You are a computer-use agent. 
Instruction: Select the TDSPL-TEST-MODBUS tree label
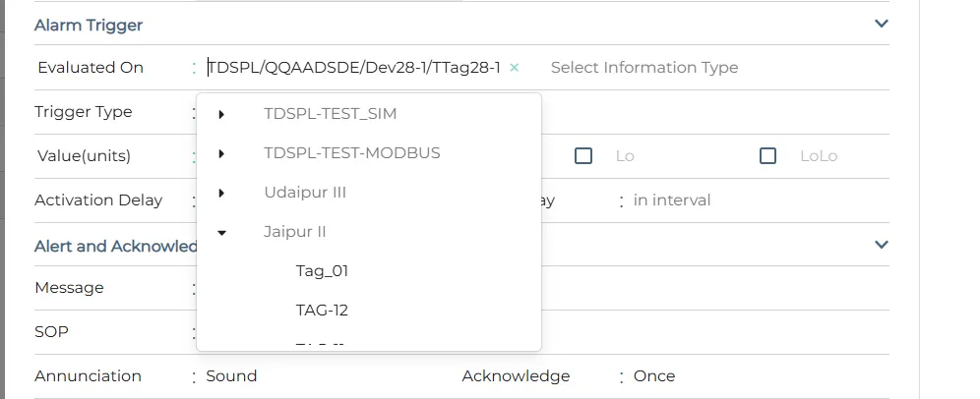pos(351,153)
